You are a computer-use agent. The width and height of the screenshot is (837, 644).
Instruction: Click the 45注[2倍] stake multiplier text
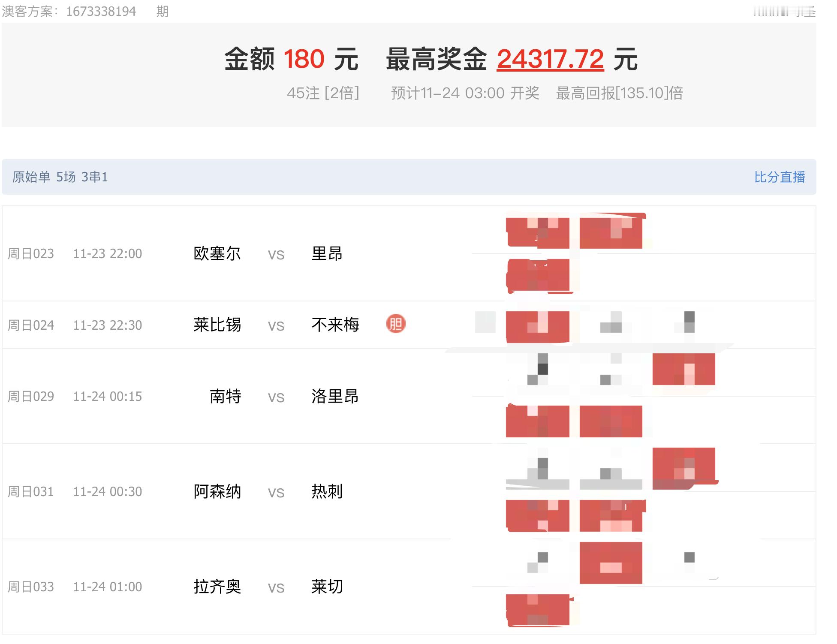click(x=324, y=93)
